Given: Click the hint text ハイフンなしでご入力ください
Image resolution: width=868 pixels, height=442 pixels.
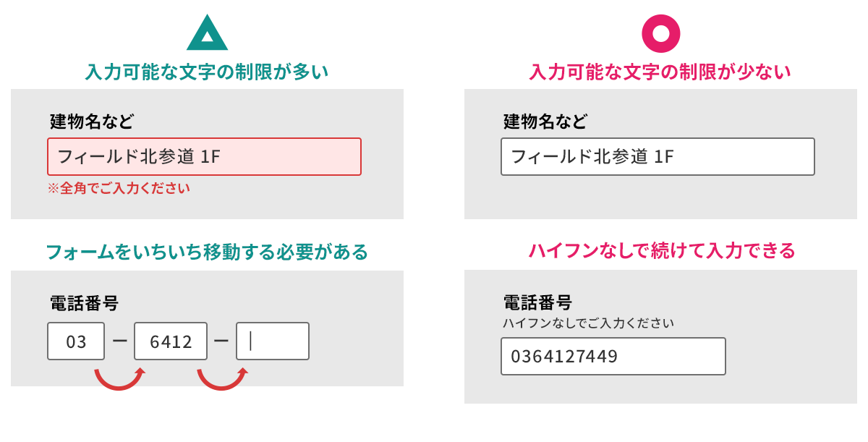Looking at the screenshot, I should click(588, 323).
